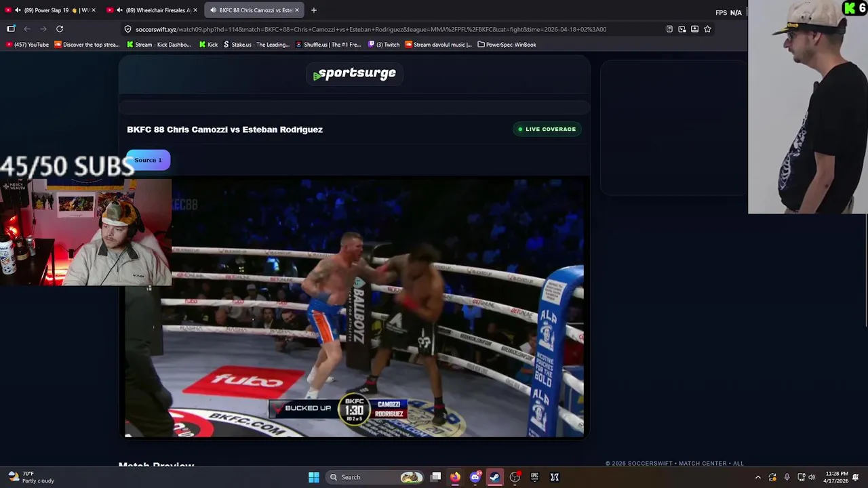
Task: Open the Stake.us bookmark
Action: (x=256, y=45)
